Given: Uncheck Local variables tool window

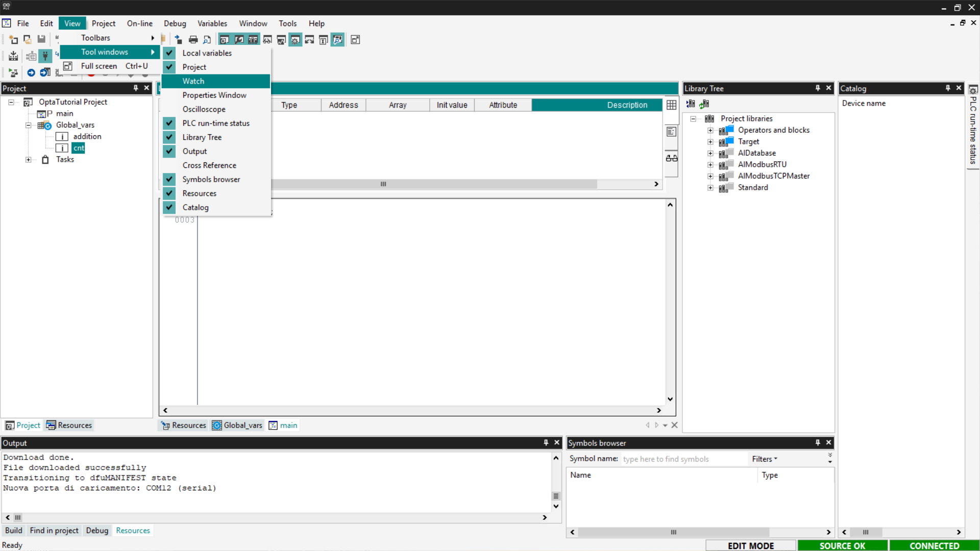Looking at the screenshot, I should coord(207,53).
